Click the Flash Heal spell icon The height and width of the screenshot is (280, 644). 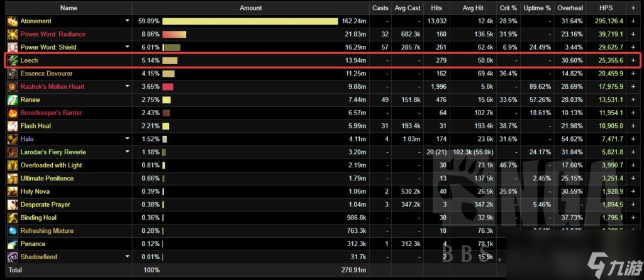(13, 126)
